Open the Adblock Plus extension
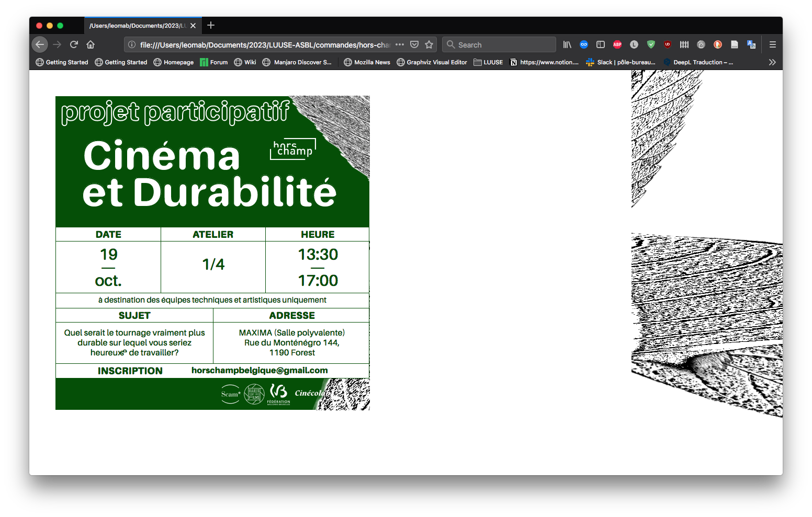This screenshot has width=812, height=517. (617, 44)
